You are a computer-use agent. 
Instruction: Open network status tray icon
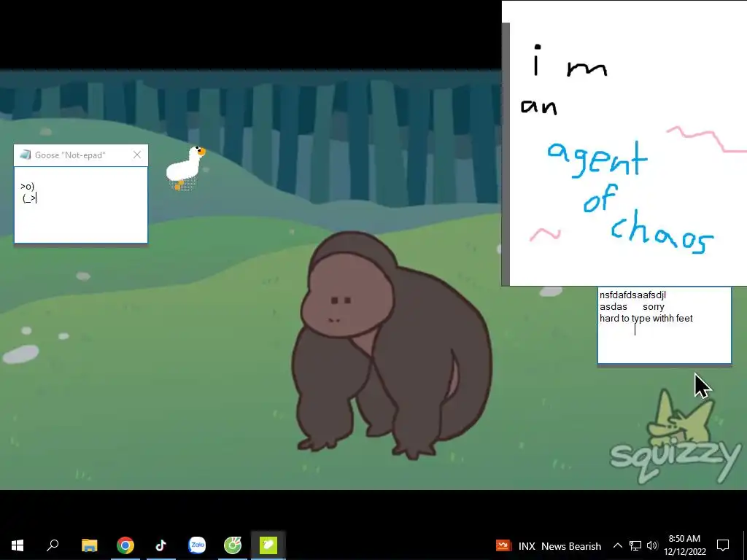635,545
